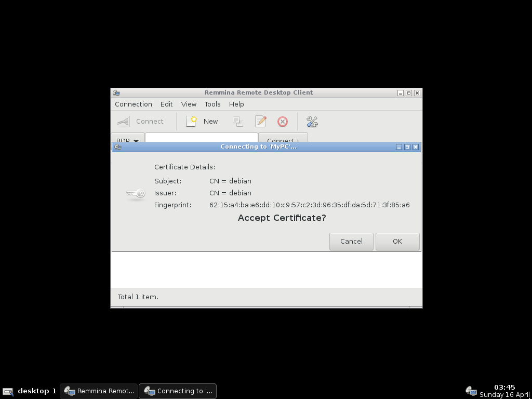Screen dimensions: 532x399
Task: Open the Tools menu
Action: [212, 104]
